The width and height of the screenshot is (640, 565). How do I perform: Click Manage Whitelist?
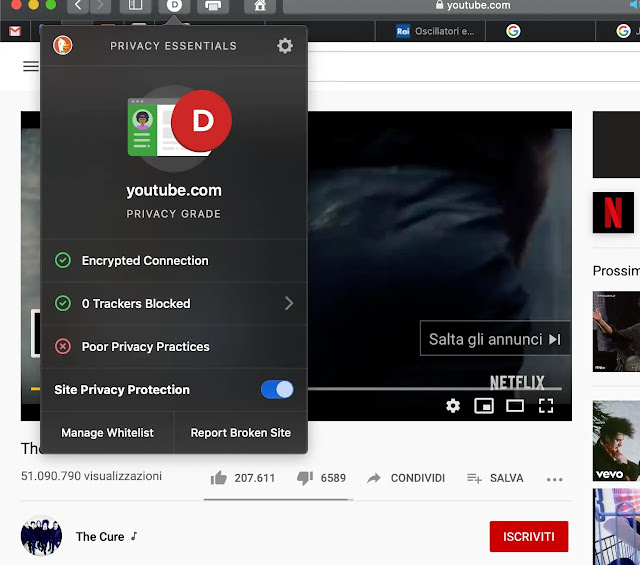click(x=107, y=433)
